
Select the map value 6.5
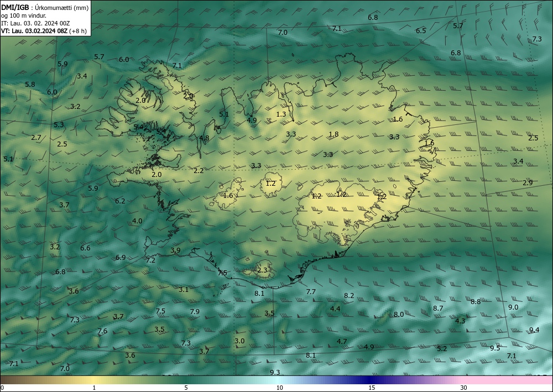421,30
